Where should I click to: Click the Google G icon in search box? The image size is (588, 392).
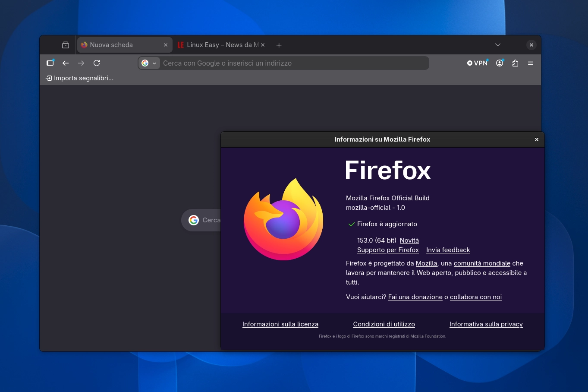tap(194, 220)
